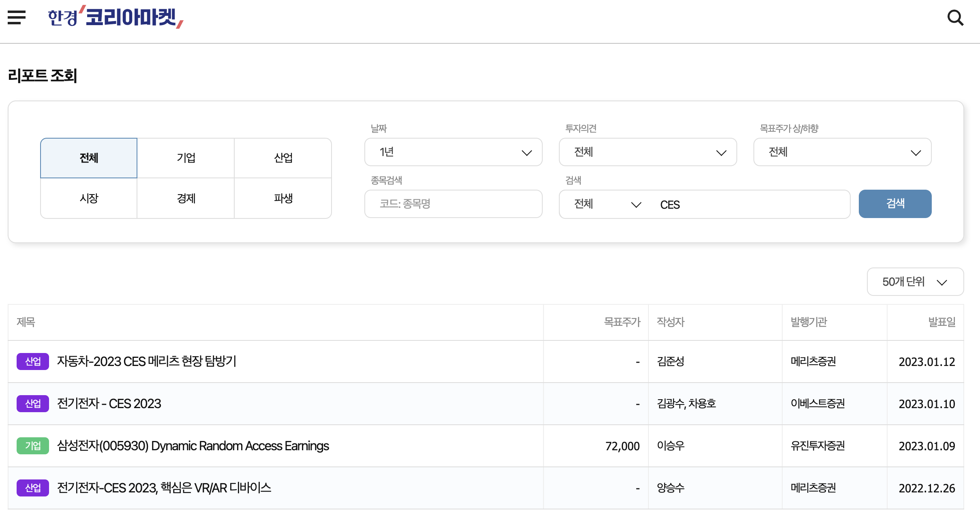The width and height of the screenshot is (980, 522).
Task: Click 메리츠증권 in the 2023.01.12 row
Action: [x=813, y=362]
